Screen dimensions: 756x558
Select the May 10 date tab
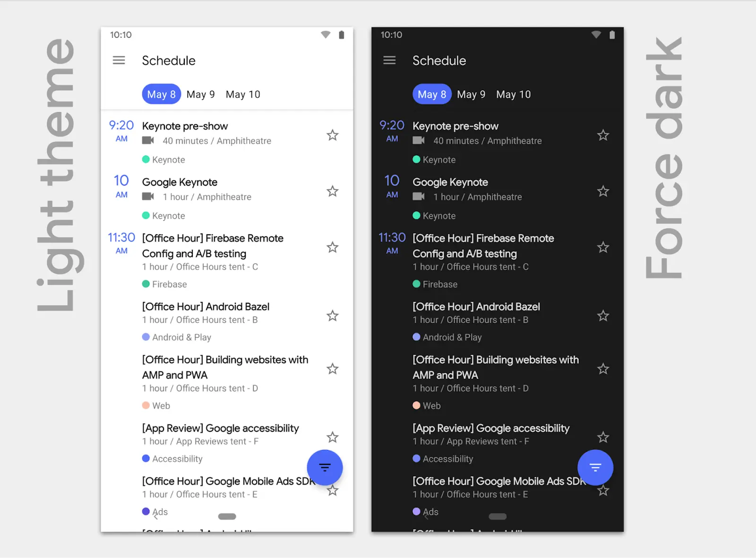(242, 94)
